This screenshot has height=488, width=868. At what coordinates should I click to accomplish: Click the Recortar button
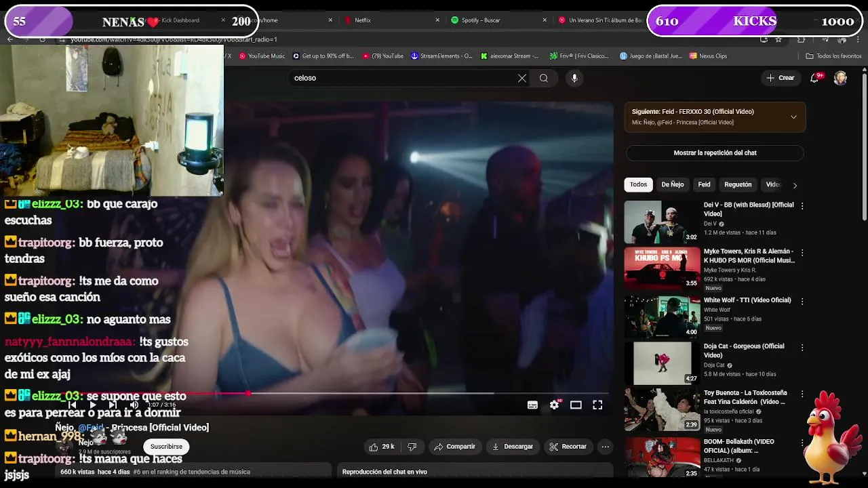coord(568,447)
